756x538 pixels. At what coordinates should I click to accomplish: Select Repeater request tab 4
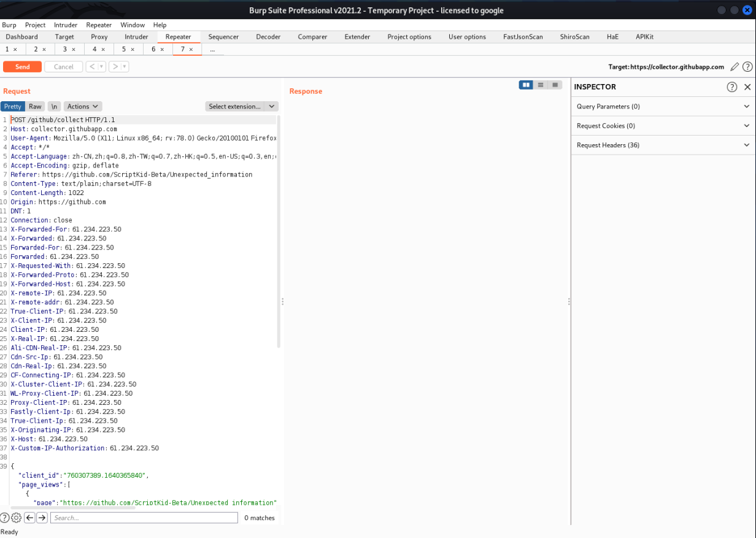point(95,49)
